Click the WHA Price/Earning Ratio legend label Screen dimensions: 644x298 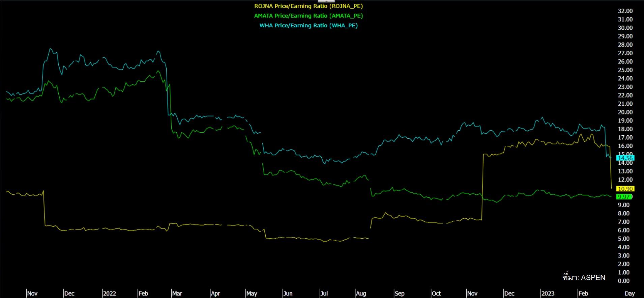pos(309,25)
